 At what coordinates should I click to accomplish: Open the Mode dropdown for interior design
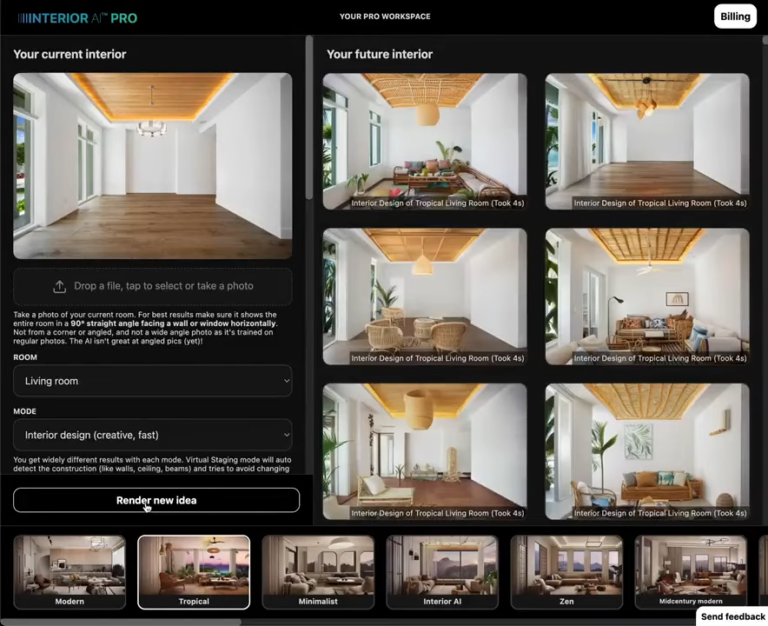click(x=153, y=434)
